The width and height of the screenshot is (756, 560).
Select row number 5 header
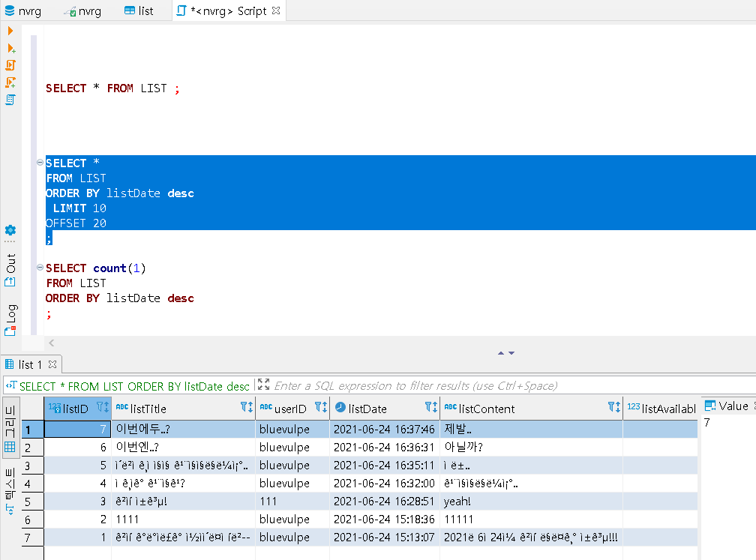tap(32, 502)
